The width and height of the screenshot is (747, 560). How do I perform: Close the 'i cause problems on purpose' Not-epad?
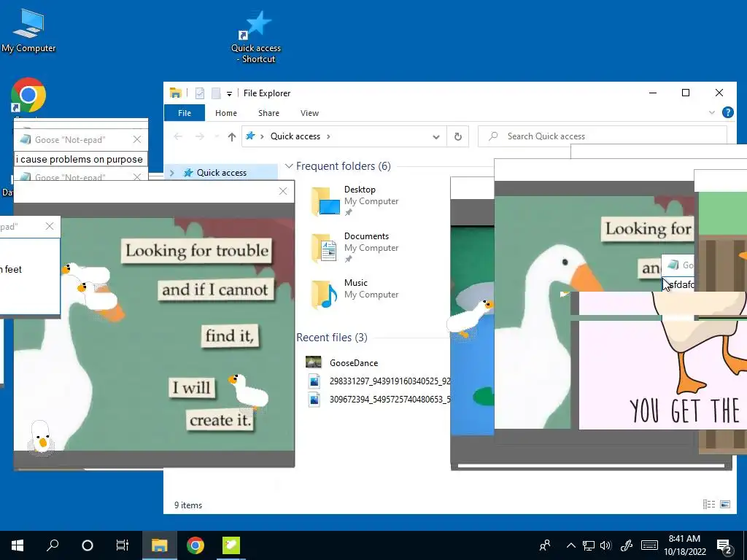coord(137,139)
